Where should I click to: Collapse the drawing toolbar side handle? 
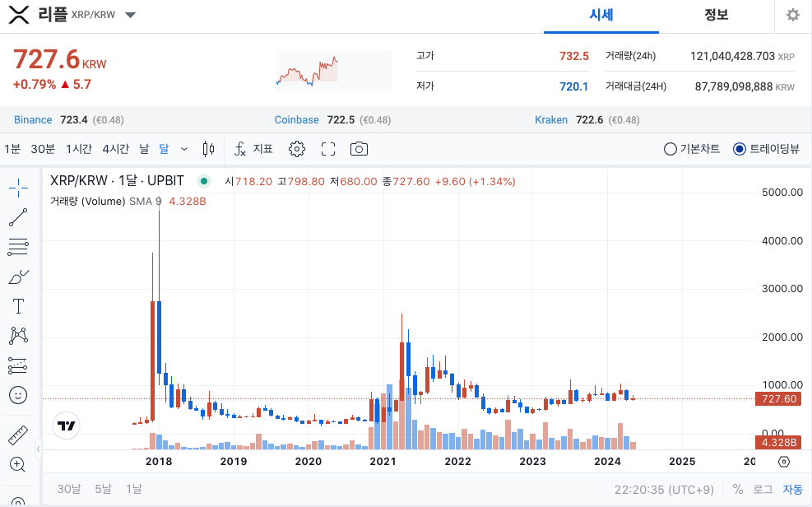(x=39, y=449)
